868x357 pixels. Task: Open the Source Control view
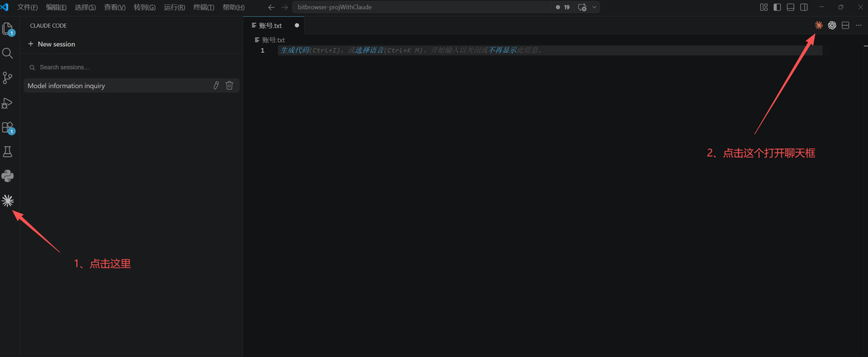tap(8, 78)
